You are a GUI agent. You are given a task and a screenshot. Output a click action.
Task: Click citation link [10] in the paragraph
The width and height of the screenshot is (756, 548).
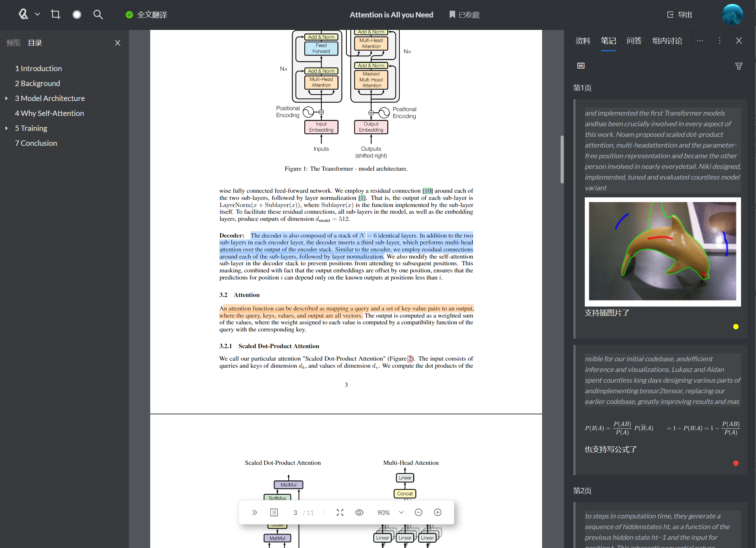[427, 191]
